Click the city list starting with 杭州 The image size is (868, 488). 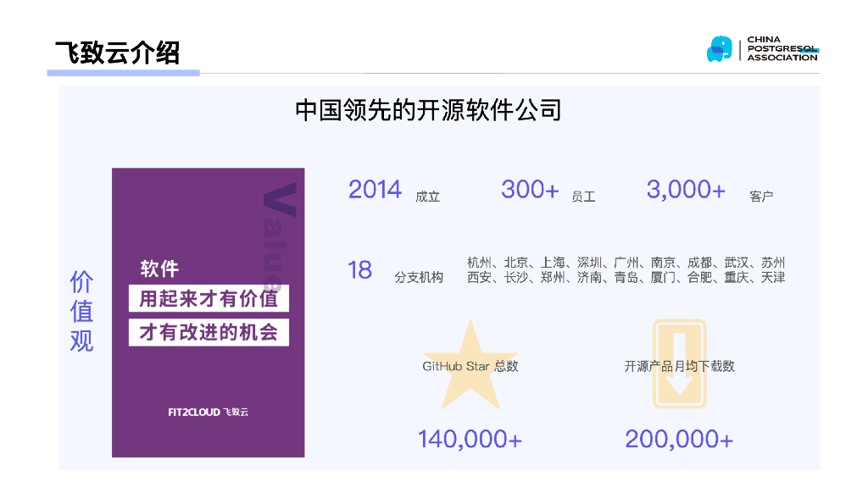click(x=626, y=263)
